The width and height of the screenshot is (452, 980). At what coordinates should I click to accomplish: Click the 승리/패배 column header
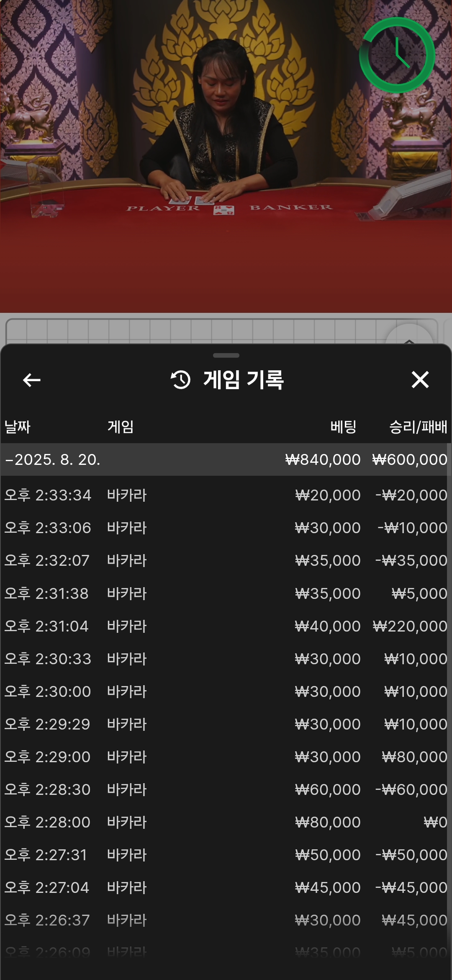418,427
